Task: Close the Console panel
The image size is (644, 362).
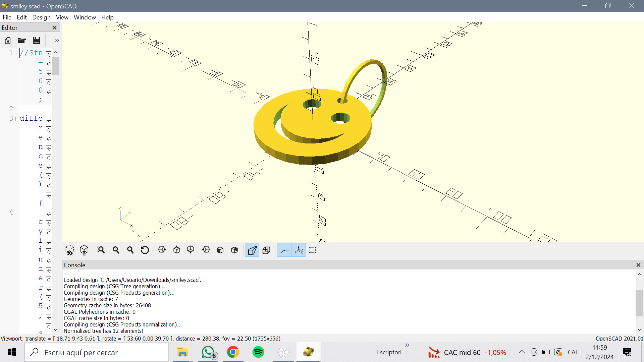Action: [x=638, y=265]
